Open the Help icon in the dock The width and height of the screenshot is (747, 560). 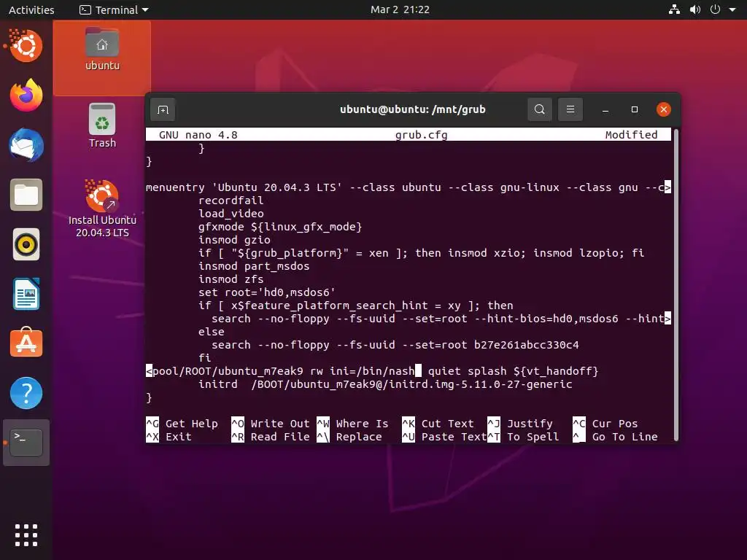[26, 393]
